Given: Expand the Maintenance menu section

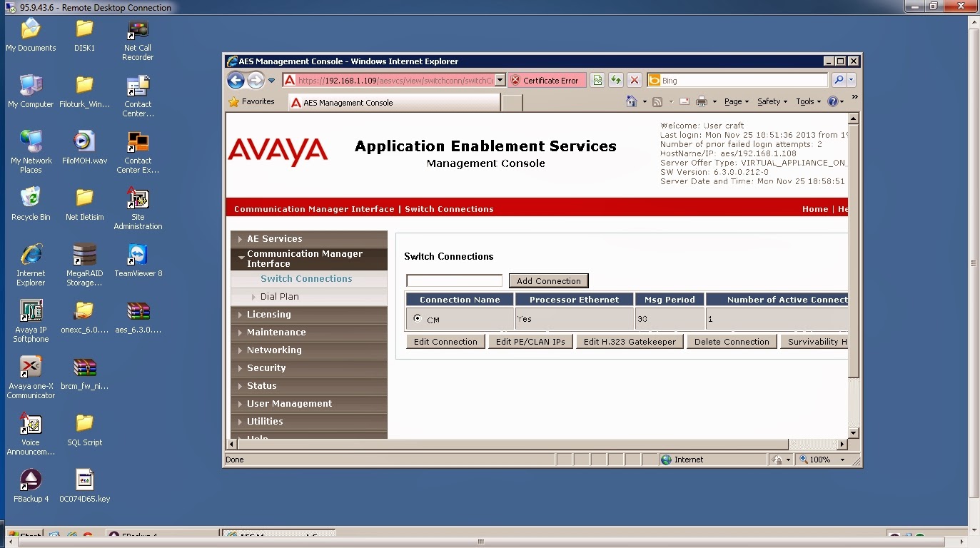Looking at the screenshot, I should [x=308, y=333].
